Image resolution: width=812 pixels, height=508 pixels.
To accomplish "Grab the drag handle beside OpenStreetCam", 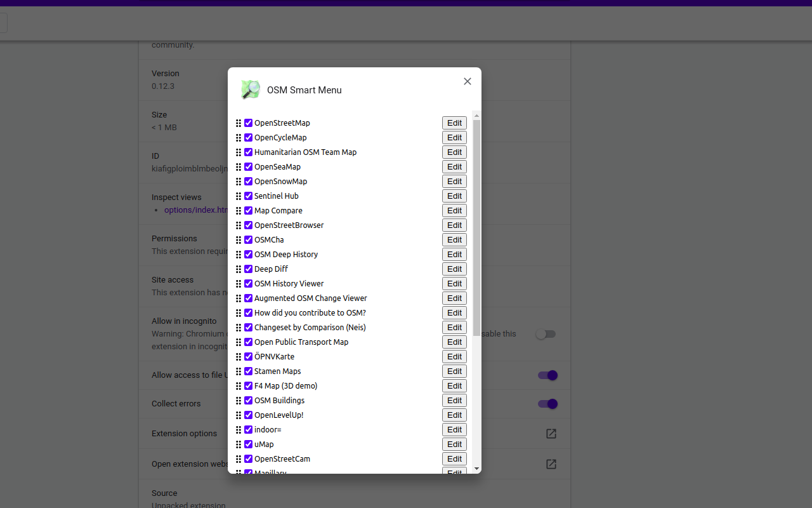I will [239, 459].
